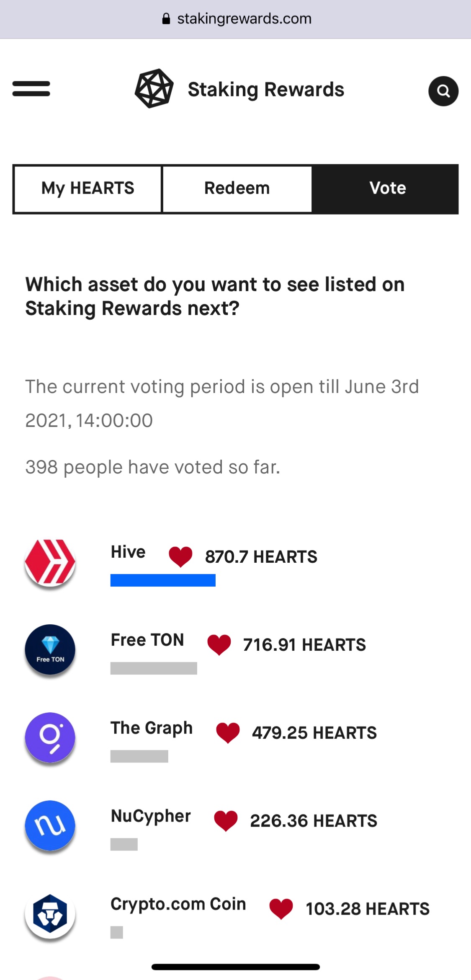This screenshot has height=980, width=471.
Task: Switch to the My HEARTS tab
Action: [x=88, y=189]
